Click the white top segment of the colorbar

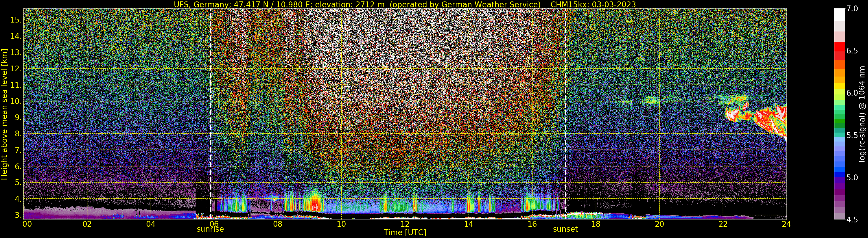[x=839, y=14]
